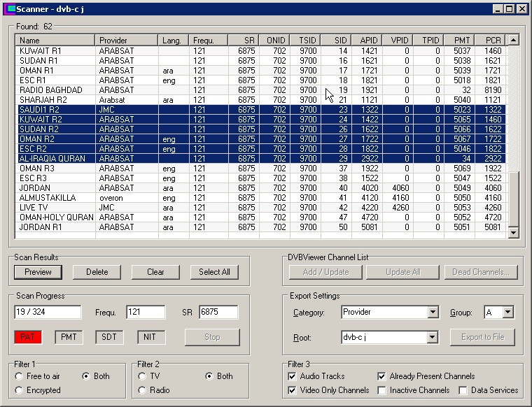Select the Free to air radio button
This screenshot has width=532, height=407.
click(20, 376)
